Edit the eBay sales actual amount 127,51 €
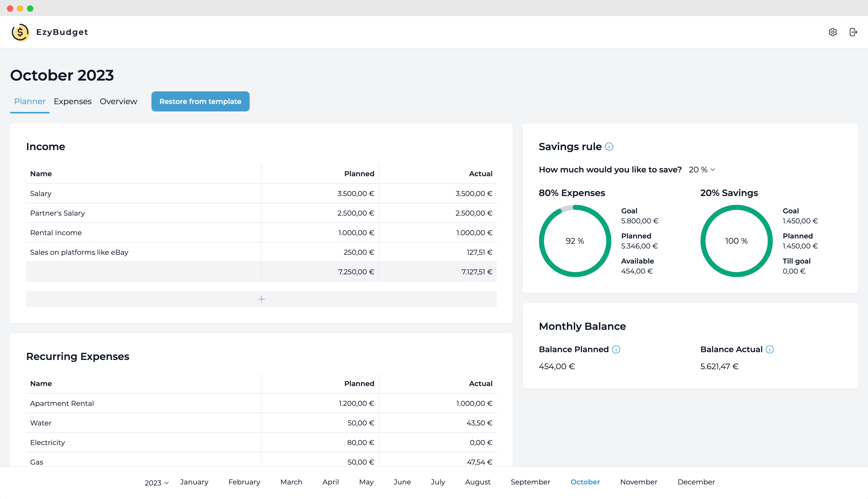 [479, 252]
